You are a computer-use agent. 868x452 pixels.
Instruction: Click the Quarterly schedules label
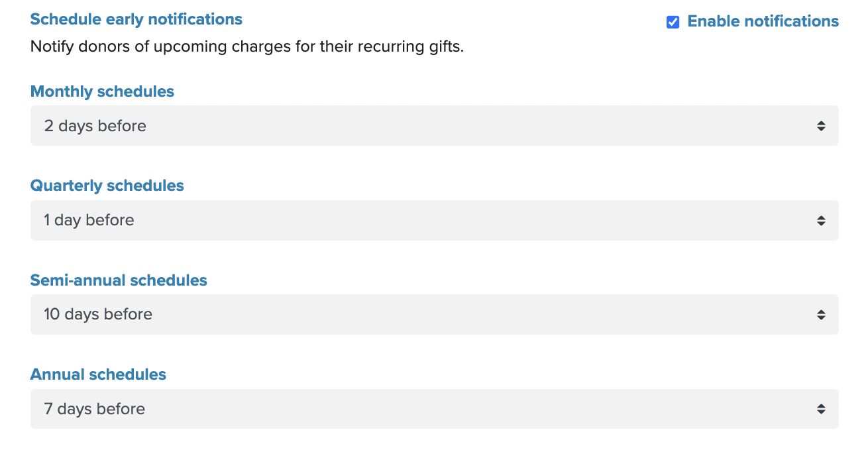[x=107, y=186]
